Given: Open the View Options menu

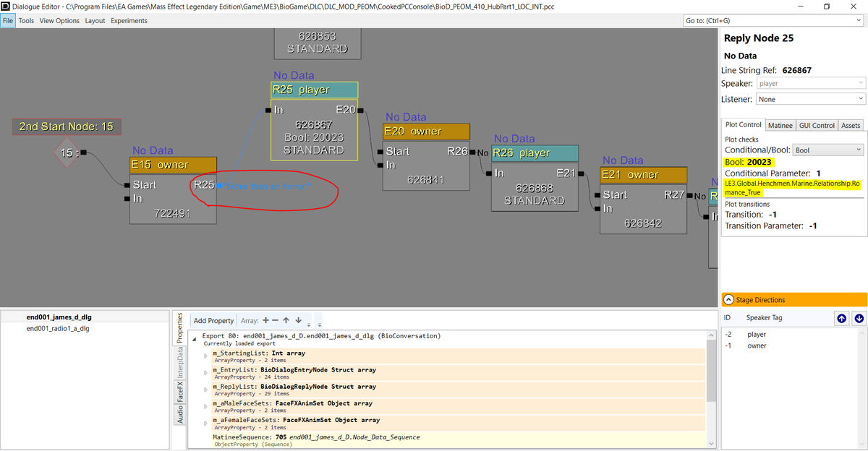Looking at the screenshot, I should (x=59, y=21).
